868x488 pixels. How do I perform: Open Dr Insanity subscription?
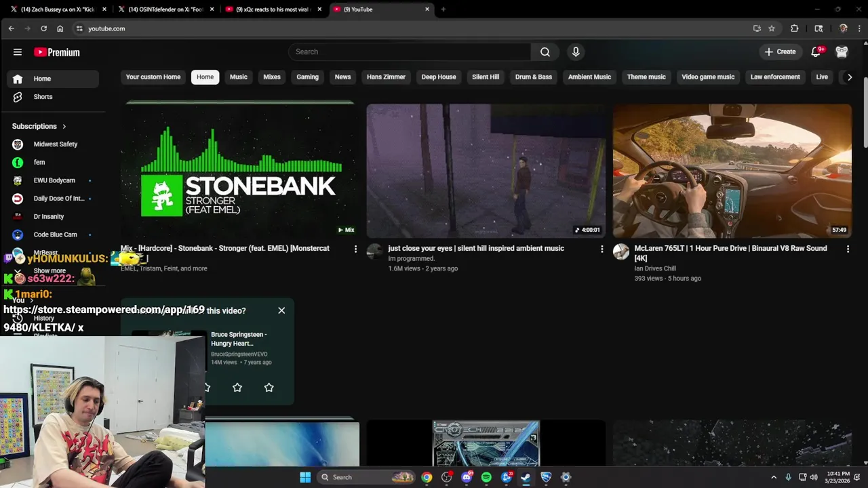coord(53,216)
